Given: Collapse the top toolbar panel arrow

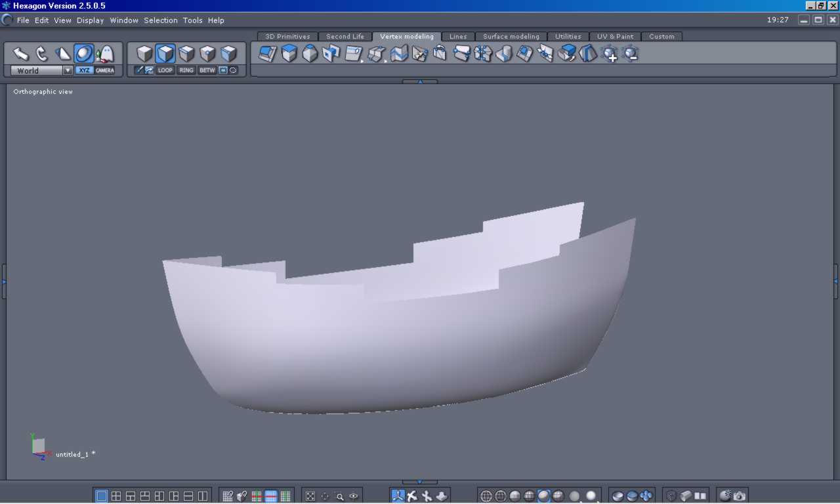Looking at the screenshot, I should [419, 82].
